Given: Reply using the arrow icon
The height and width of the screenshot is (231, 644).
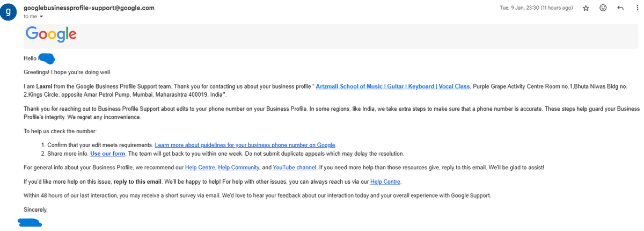Looking at the screenshot, I should pyautogui.click(x=620, y=8).
